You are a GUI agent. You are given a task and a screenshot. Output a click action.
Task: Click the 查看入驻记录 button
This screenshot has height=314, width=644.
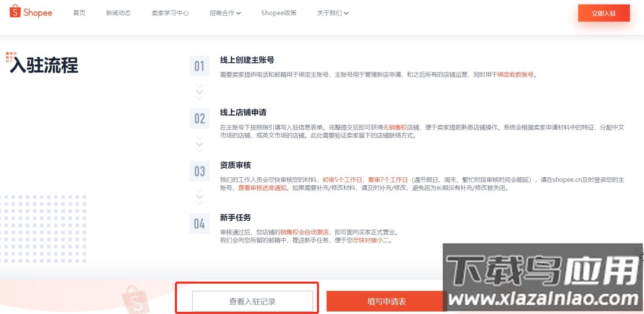(x=252, y=301)
